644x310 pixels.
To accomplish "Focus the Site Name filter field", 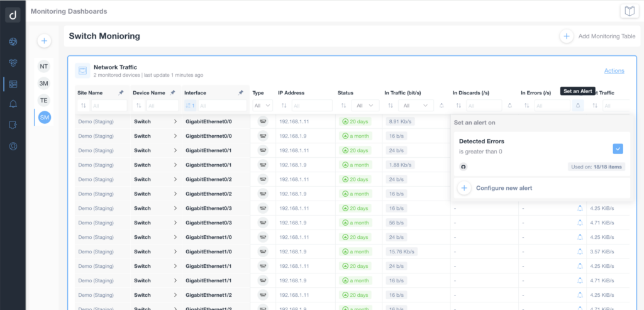I will (x=109, y=106).
